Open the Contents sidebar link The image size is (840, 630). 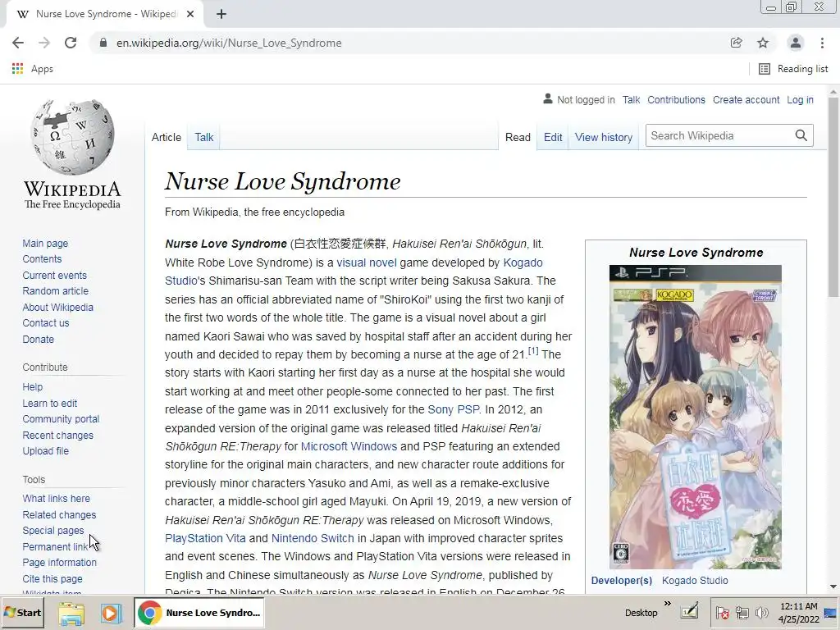pyautogui.click(x=42, y=258)
